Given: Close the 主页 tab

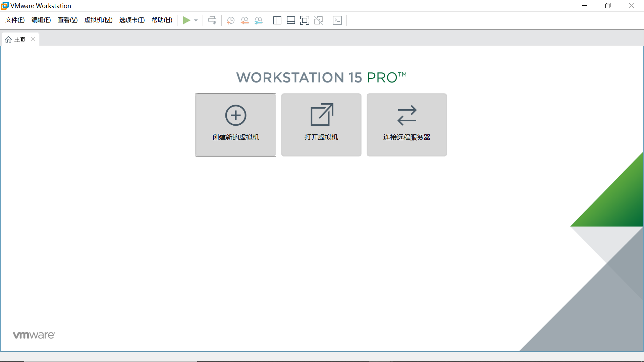Looking at the screenshot, I should click(33, 39).
